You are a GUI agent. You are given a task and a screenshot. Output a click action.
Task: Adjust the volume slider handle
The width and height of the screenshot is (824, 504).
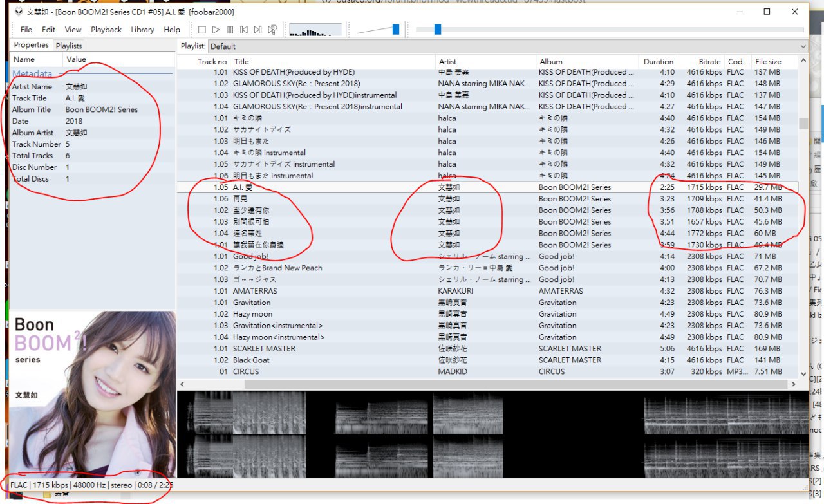(396, 30)
